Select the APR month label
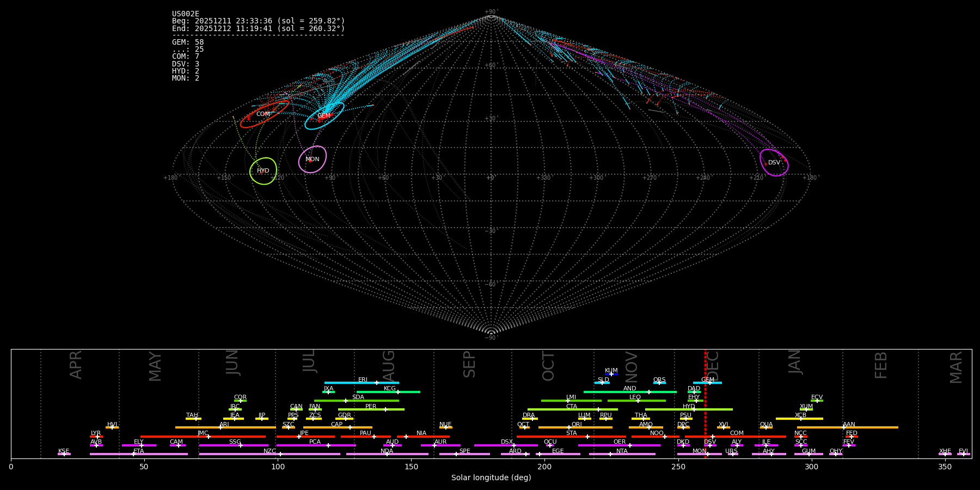This screenshot has height=490, width=980. [x=76, y=365]
